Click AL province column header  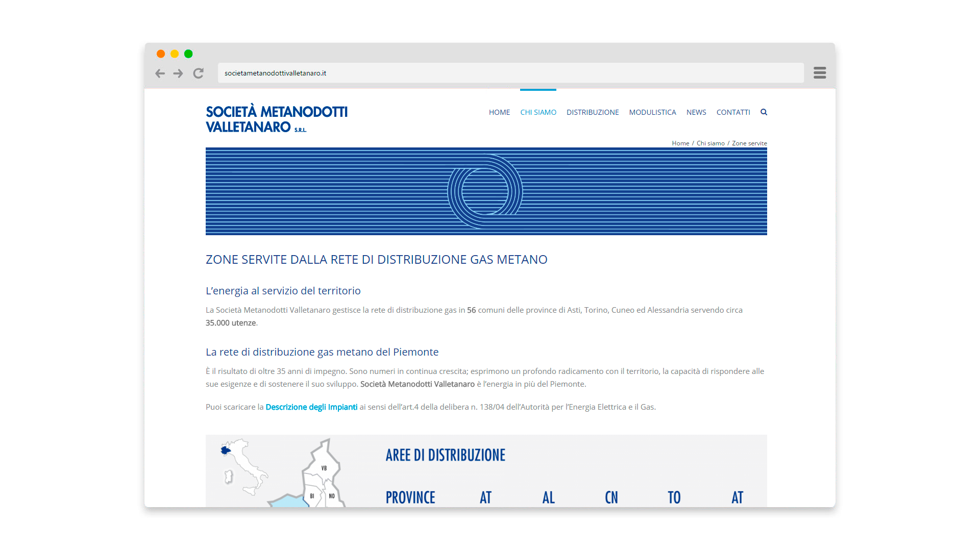[548, 497]
